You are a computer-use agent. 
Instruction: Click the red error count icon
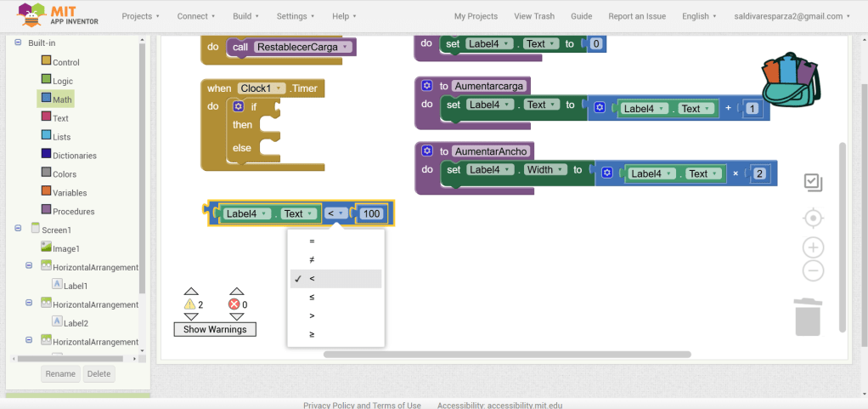pos(234,304)
